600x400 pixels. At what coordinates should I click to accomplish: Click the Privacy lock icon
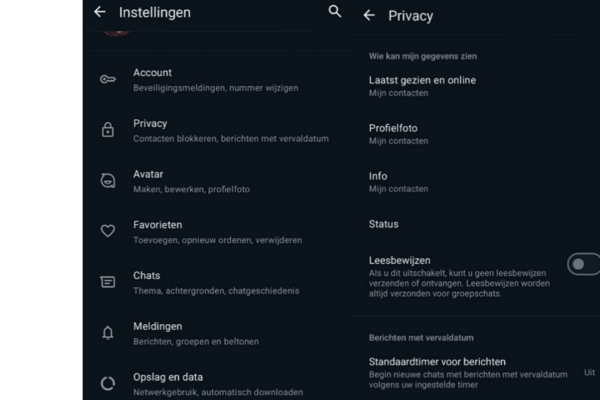pos(108,130)
